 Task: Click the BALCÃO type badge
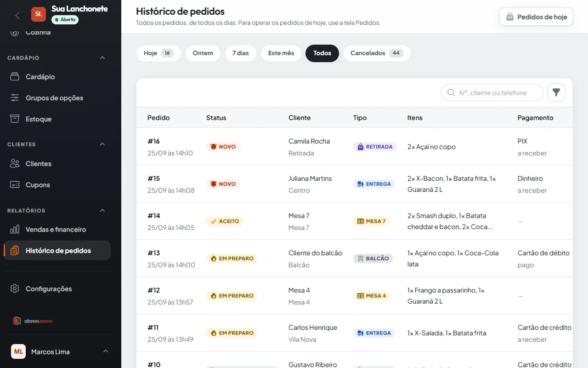pyautogui.click(x=373, y=259)
